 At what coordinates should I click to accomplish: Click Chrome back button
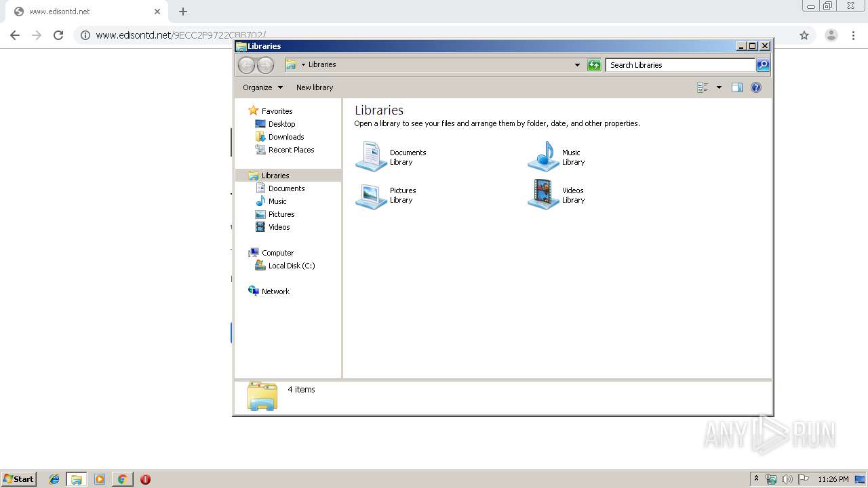pyautogui.click(x=15, y=35)
